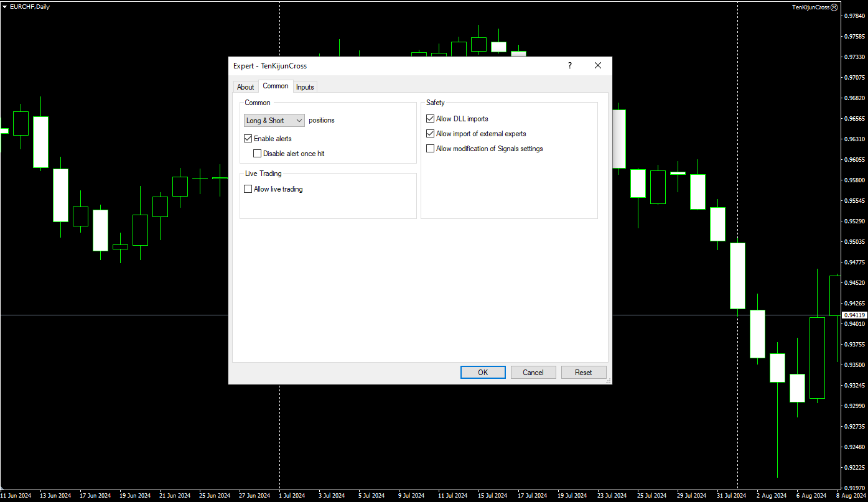Check Disable alert once hit
This screenshot has height=502, width=868.
[x=258, y=154]
